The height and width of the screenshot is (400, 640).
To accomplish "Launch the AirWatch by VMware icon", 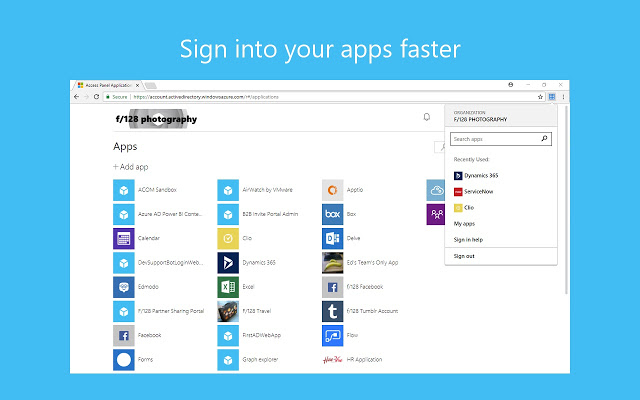I will [x=228, y=190].
